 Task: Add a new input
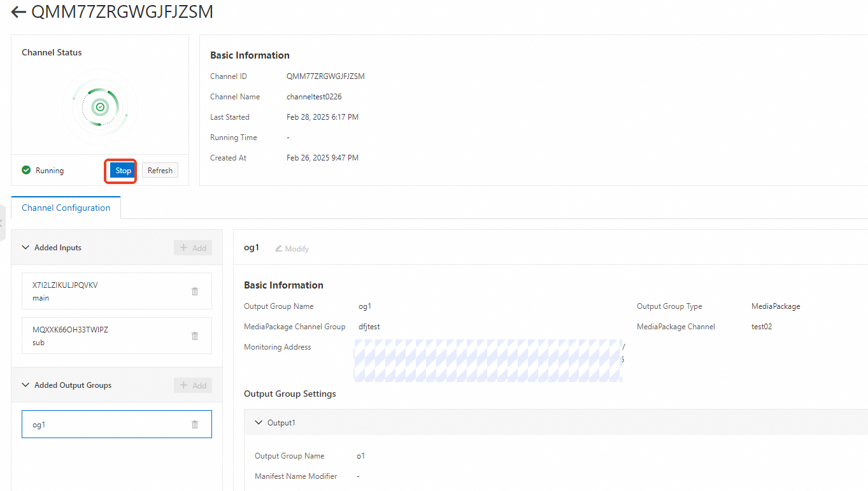(x=193, y=248)
